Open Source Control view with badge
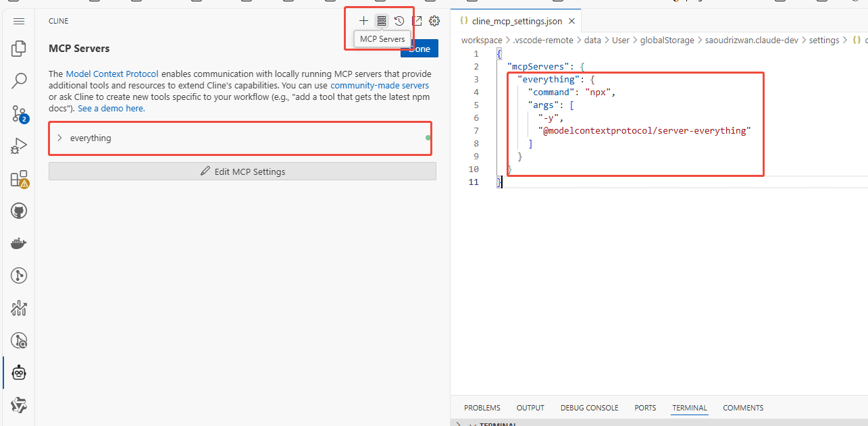This screenshot has height=426, width=868. point(19,113)
